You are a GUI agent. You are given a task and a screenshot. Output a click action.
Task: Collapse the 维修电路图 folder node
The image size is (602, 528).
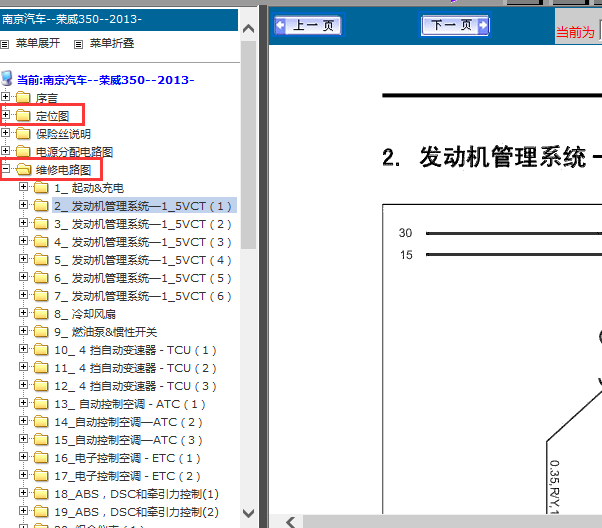click(x=5, y=168)
